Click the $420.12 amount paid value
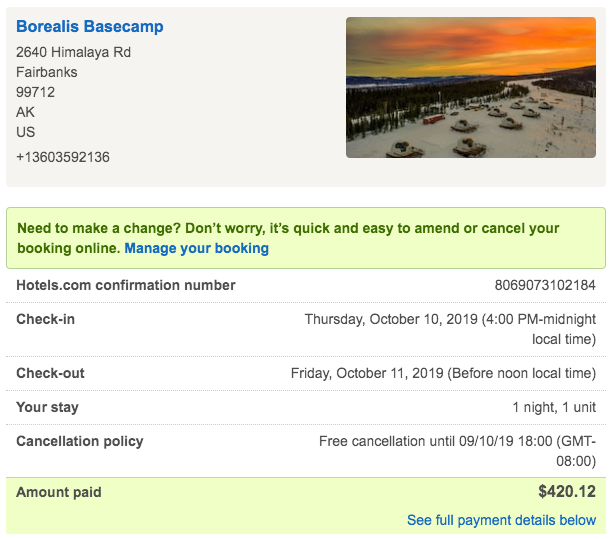The height and width of the screenshot is (539, 613). click(x=567, y=491)
